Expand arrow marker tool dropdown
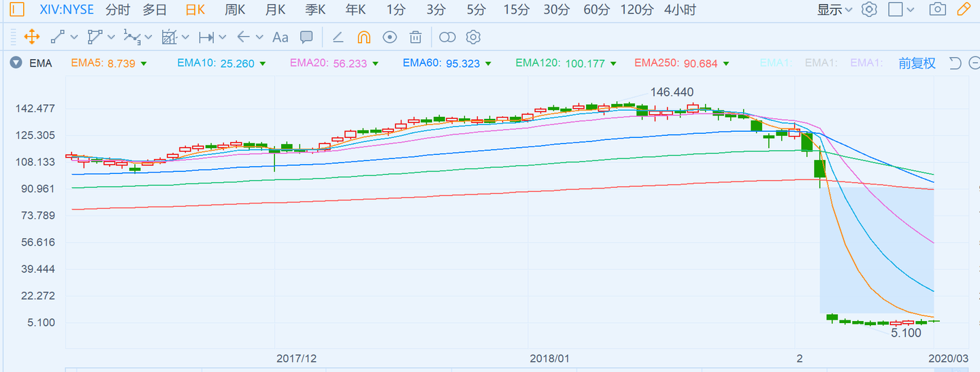Image resolution: width=980 pixels, height=372 pixels. click(x=259, y=37)
